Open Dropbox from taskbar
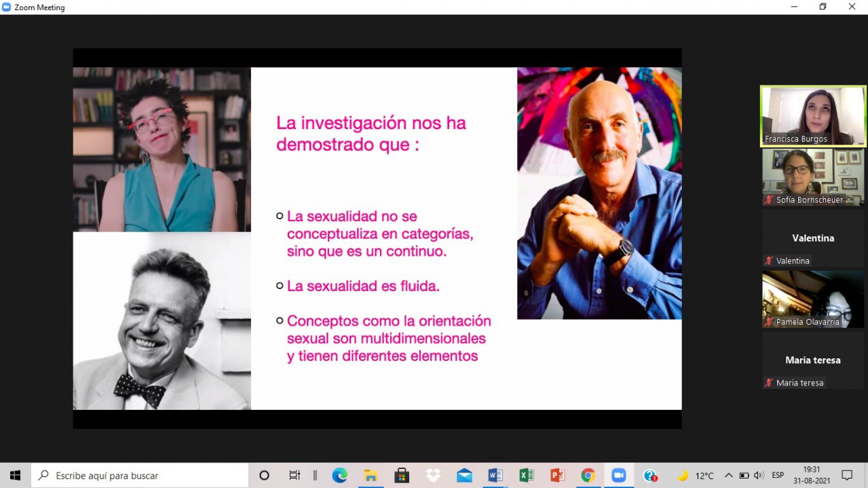The height and width of the screenshot is (488, 868). 433,475
